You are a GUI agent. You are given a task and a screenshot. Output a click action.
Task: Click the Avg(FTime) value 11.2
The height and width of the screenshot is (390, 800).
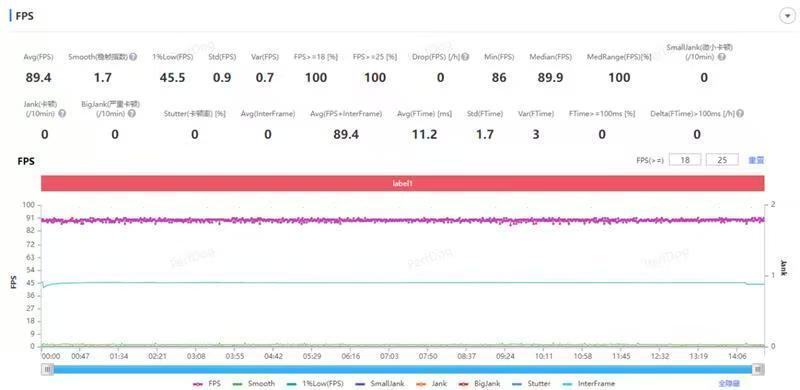(x=424, y=134)
